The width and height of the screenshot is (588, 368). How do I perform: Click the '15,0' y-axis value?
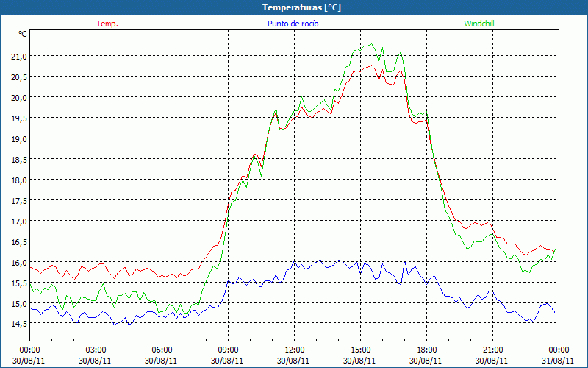tap(19, 304)
